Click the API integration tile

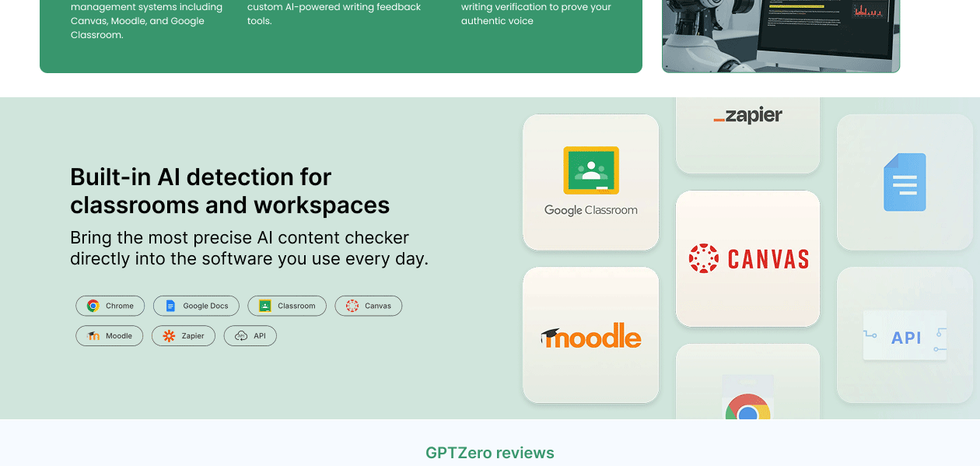point(905,335)
